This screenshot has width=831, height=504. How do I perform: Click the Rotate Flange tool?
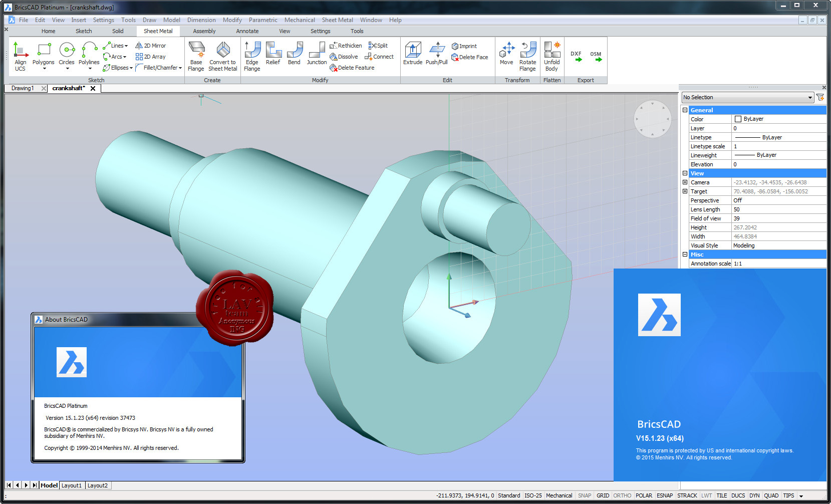coord(527,57)
